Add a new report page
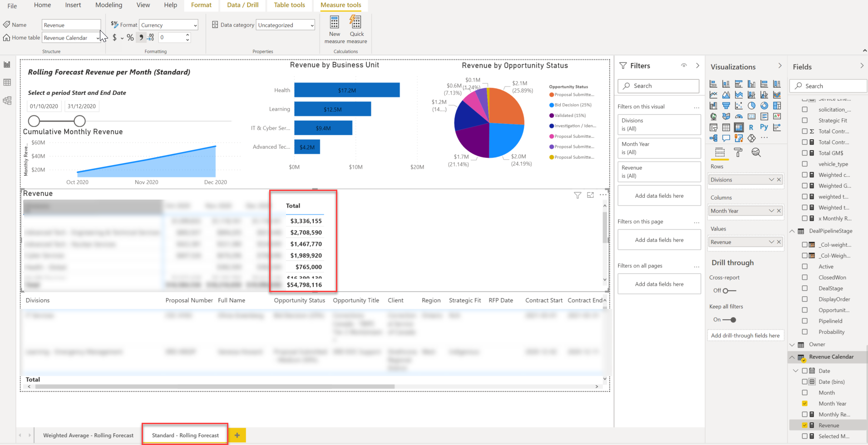The image size is (868, 445). 237,435
